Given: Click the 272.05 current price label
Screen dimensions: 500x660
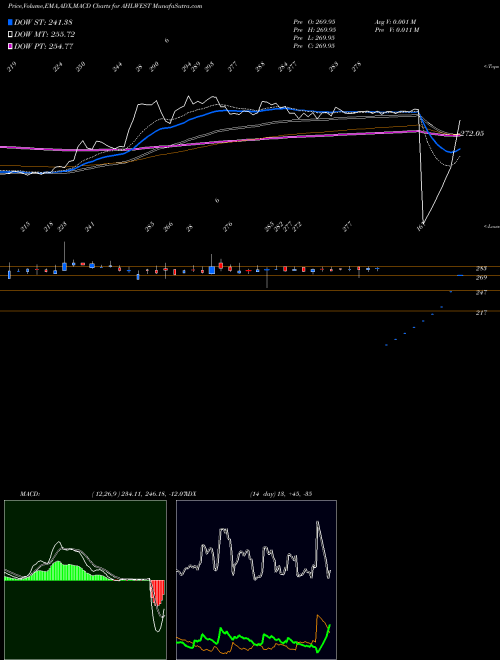Looking at the screenshot, I should coord(472,133).
